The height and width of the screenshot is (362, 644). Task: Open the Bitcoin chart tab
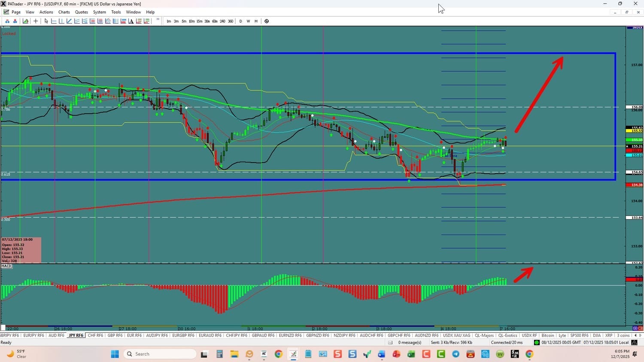(548, 335)
